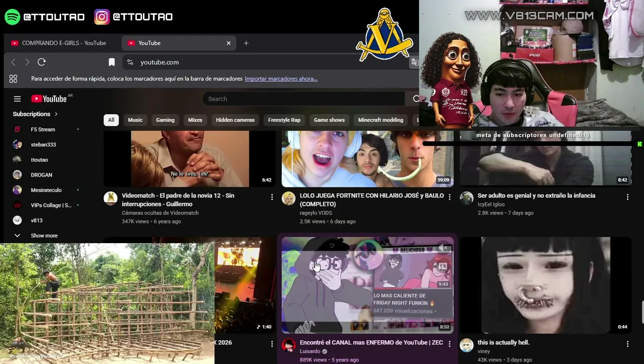Click the page scrollbar thumb

(x=642, y=311)
